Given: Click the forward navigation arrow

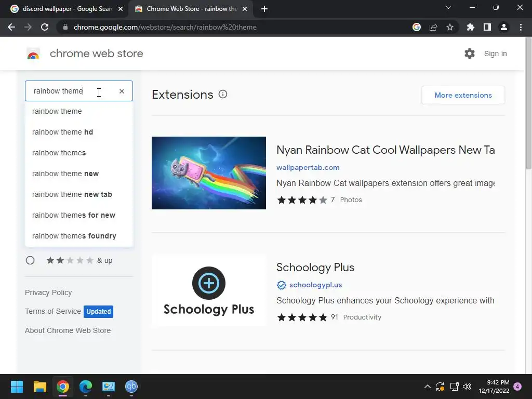Looking at the screenshot, I should (x=28, y=27).
